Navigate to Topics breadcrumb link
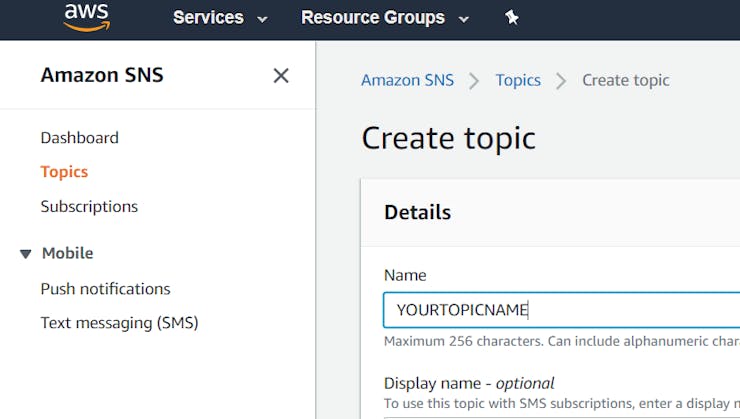The height and width of the screenshot is (419, 740). click(x=518, y=80)
